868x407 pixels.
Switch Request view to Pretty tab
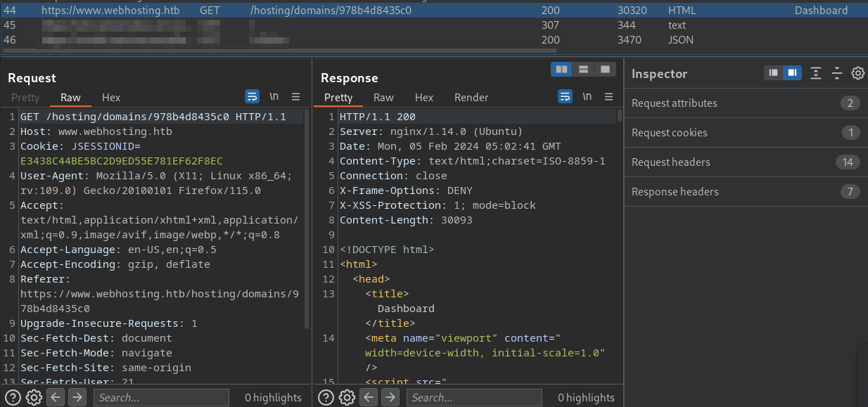click(x=25, y=98)
